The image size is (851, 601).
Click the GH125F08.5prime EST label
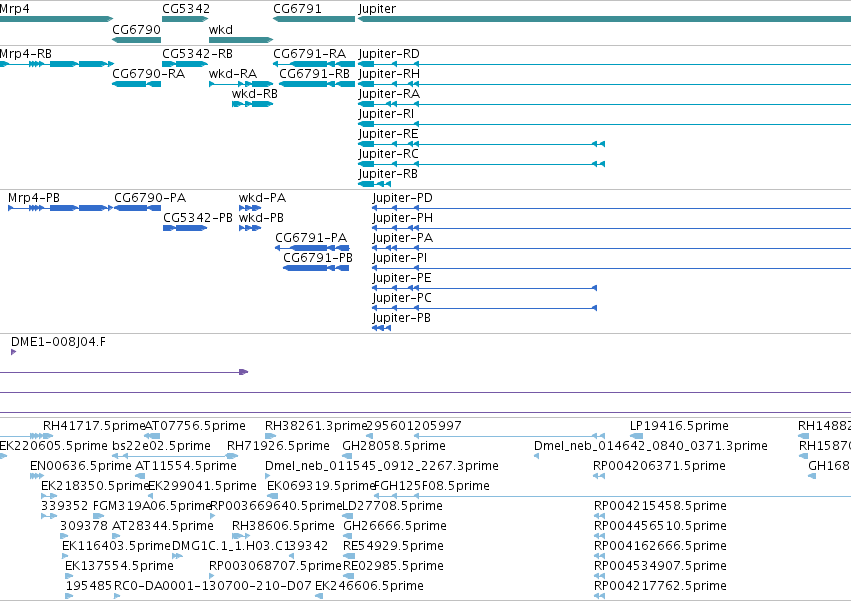(433, 486)
